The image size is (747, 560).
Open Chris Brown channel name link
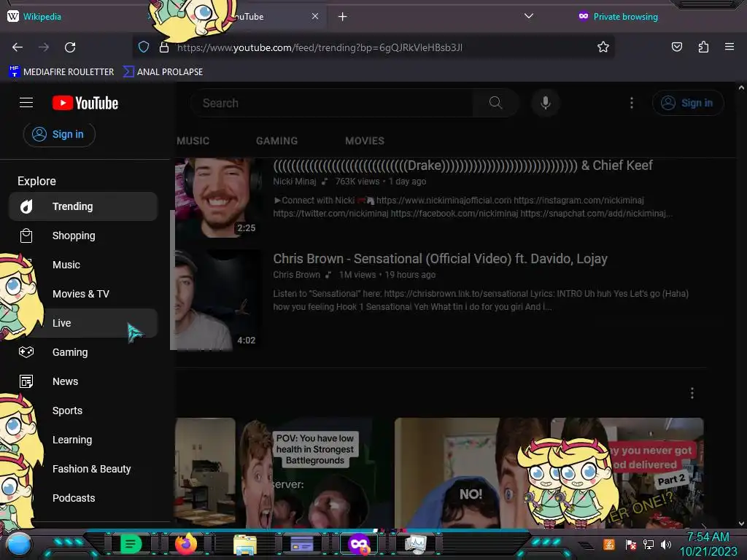296,275
